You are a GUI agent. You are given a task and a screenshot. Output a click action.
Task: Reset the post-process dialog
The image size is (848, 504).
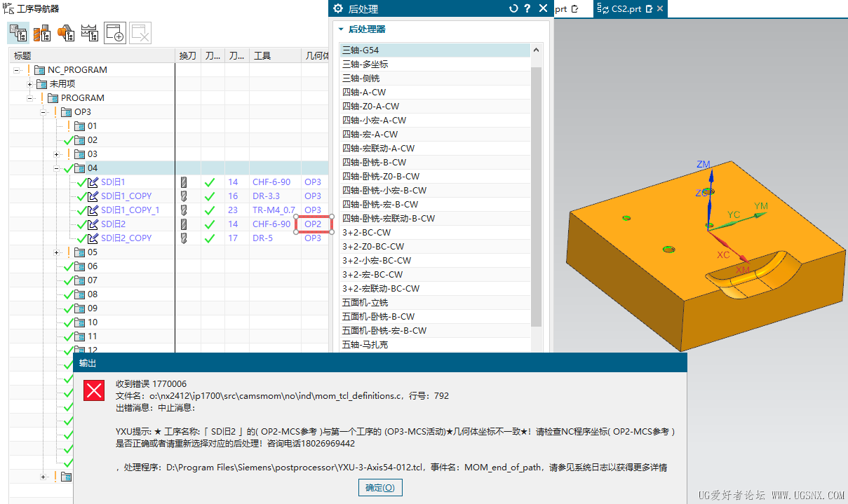tap(513, 8)
